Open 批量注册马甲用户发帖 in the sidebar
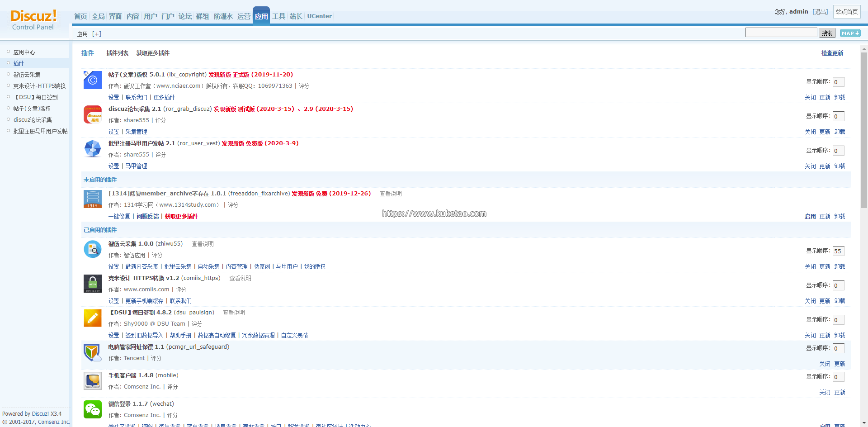The height and width of the screenshot is (427, 868). click(x=41, y=131)
